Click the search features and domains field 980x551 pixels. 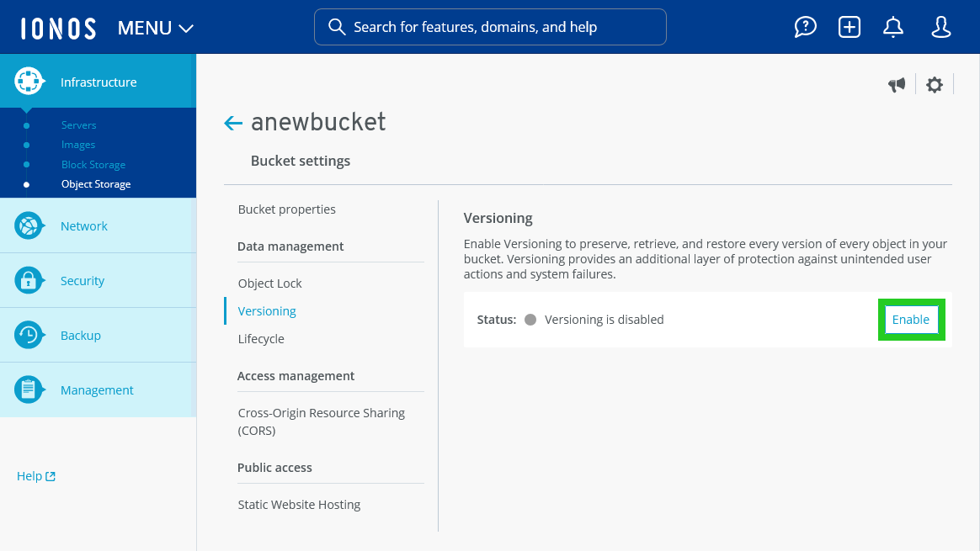490,27
